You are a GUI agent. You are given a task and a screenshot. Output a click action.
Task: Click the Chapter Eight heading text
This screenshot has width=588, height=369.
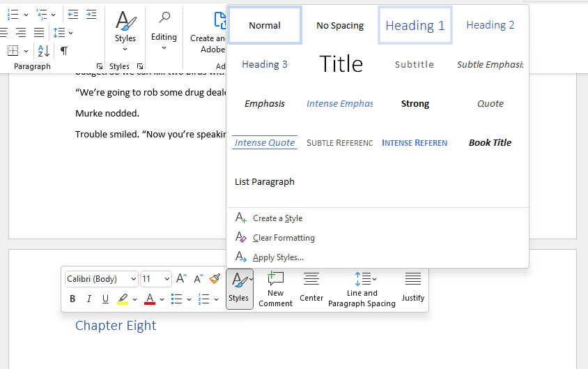116,326
